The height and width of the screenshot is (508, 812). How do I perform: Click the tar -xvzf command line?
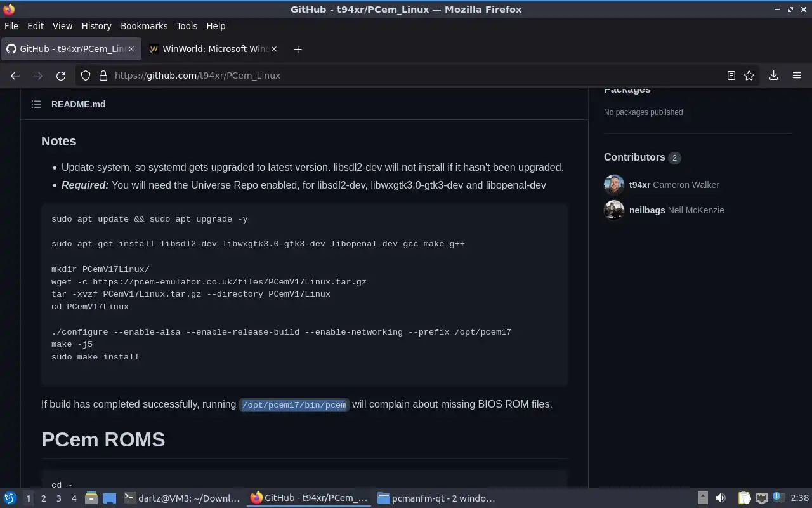(x=191, y=294)
